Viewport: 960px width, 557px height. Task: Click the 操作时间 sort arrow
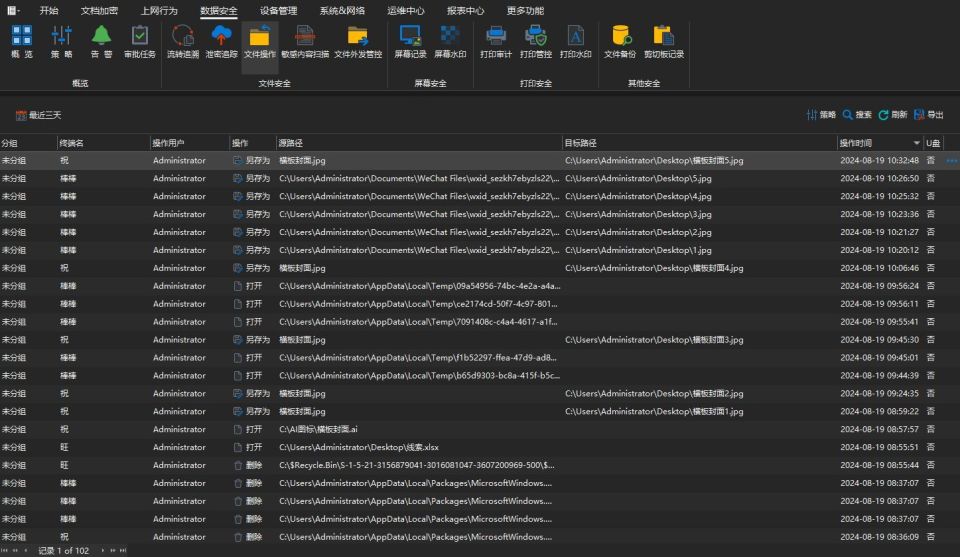[x=917, y=143]
